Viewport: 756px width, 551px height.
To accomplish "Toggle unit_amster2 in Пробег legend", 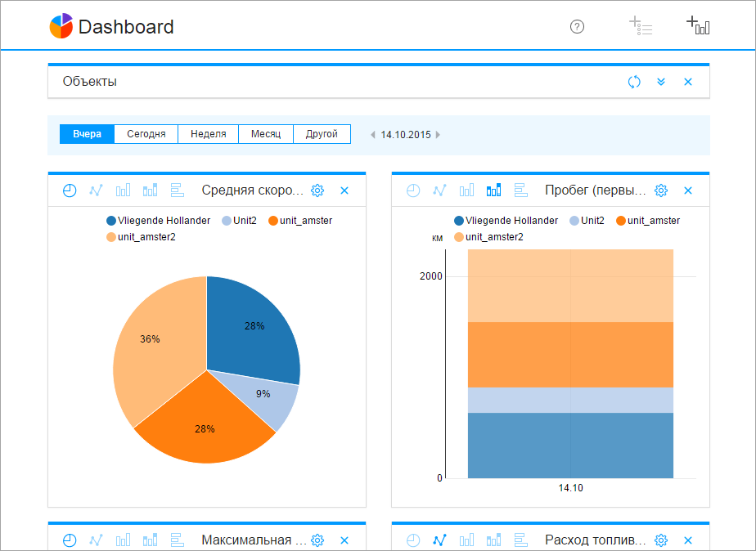I will (489, 237).
